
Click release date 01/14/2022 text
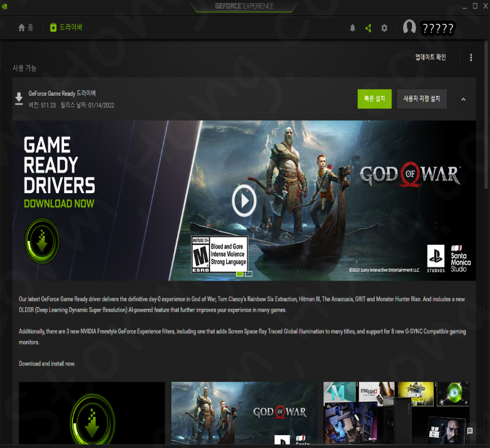(x=87, y=105)
